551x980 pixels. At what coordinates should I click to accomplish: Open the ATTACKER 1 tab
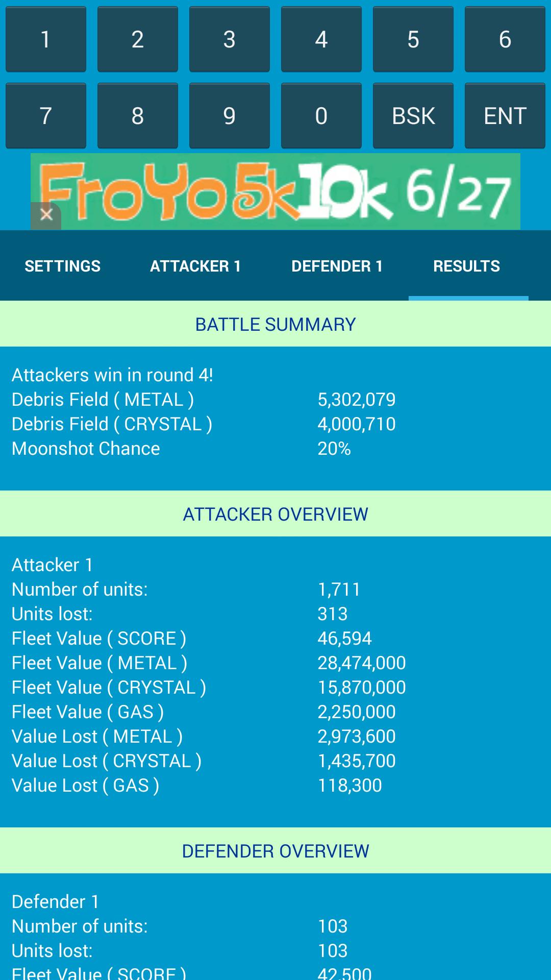pyautogui.click(x=195, y=265)
